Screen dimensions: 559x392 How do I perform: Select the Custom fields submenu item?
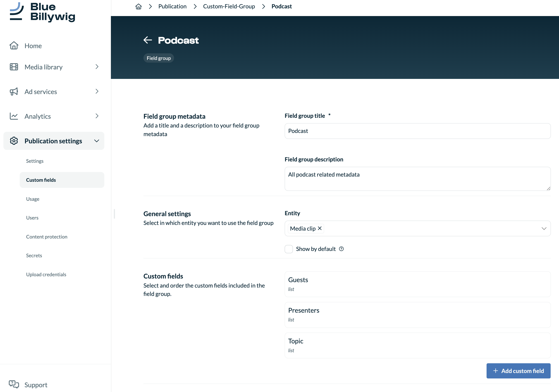62,180
